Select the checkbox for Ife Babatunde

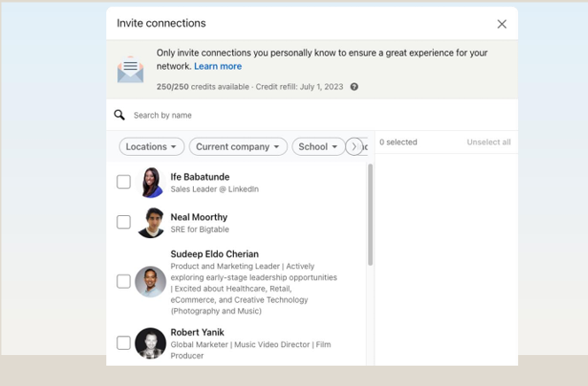(124, 182)
